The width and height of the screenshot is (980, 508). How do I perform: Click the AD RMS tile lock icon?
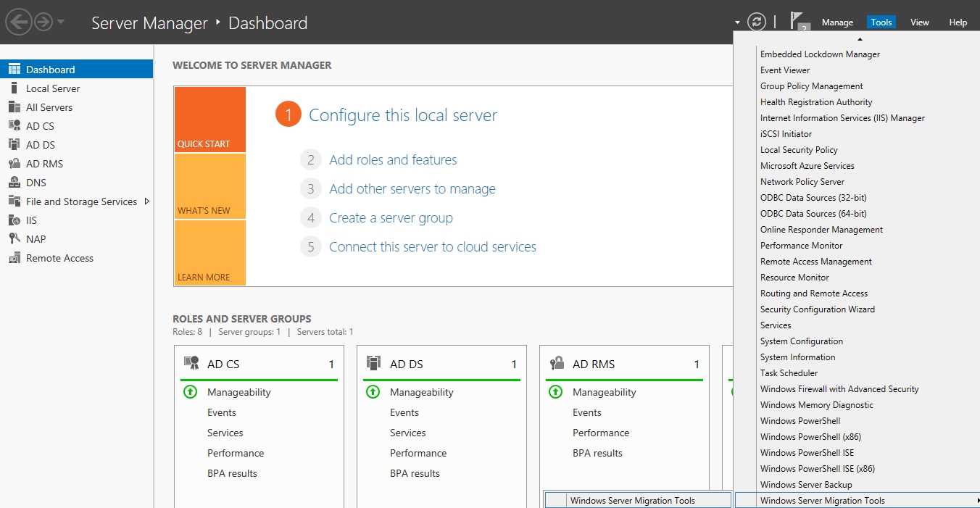pyautogui.click(x=557, y=364)
